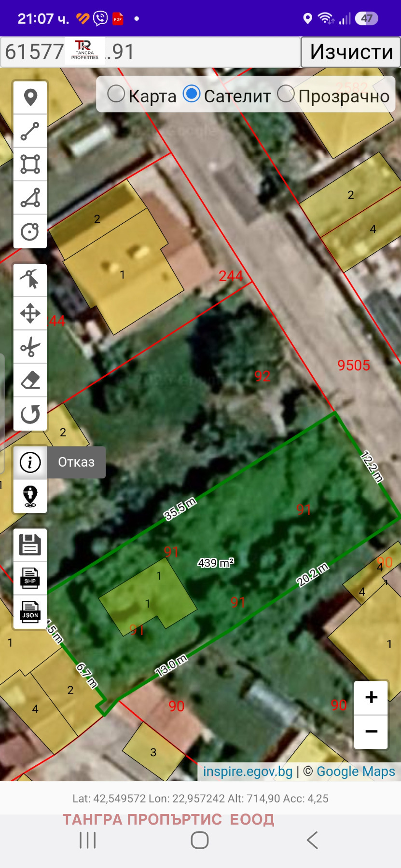Select the circle drawing tool
Viewport: 401px width, 868px height.
pyautogui.click(x=30, y=231)
